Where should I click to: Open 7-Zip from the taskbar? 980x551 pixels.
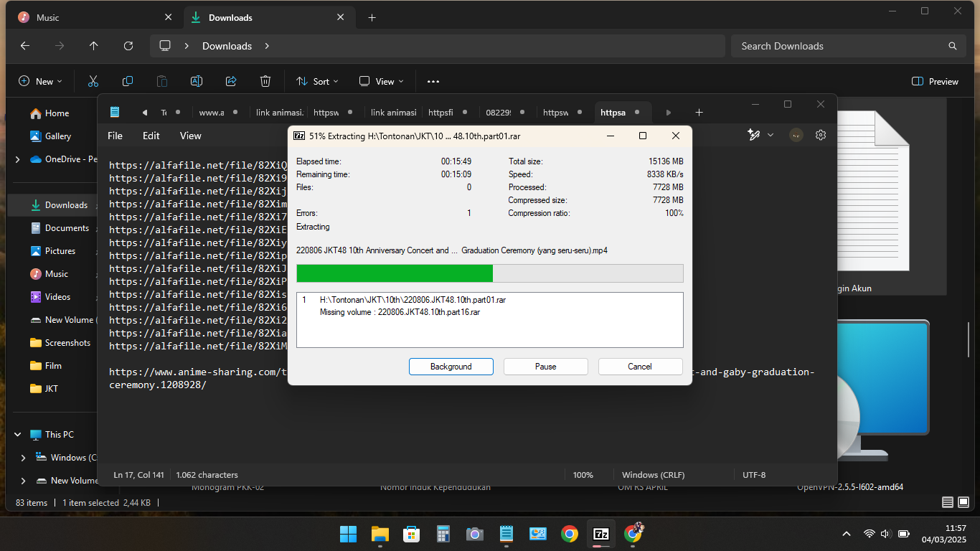click(601, 534)
